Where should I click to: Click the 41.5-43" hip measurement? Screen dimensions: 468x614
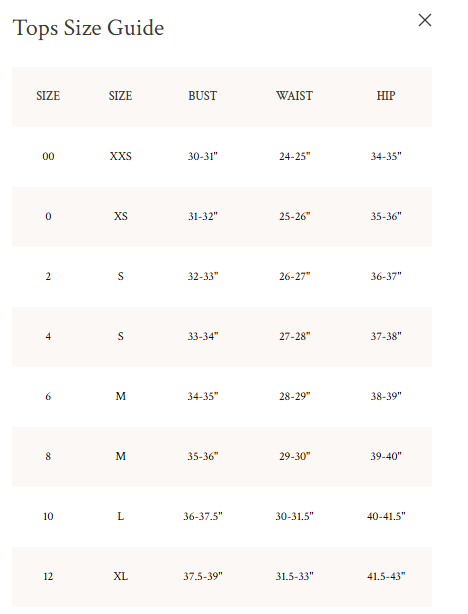[x=386, y=576]
